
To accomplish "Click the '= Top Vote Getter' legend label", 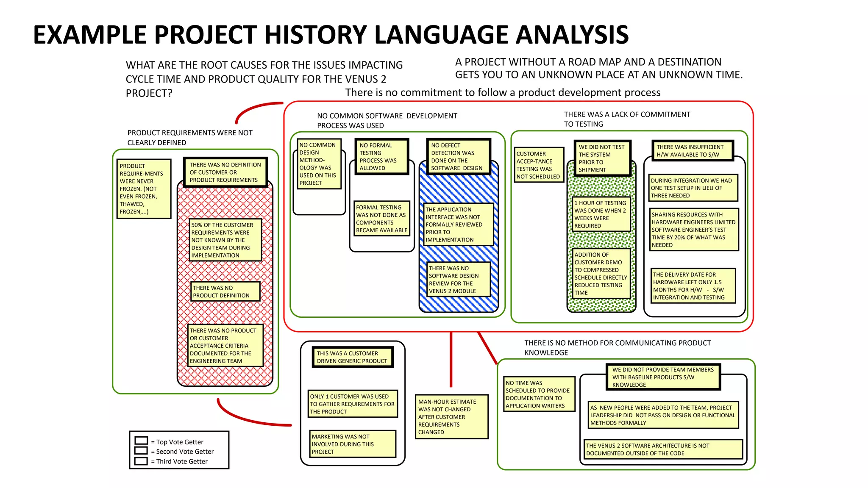I will (177, 442).
